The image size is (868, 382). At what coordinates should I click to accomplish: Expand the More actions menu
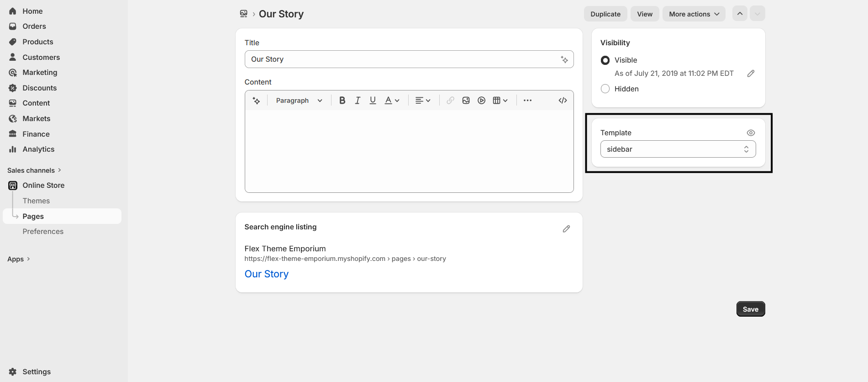point(694,14)
